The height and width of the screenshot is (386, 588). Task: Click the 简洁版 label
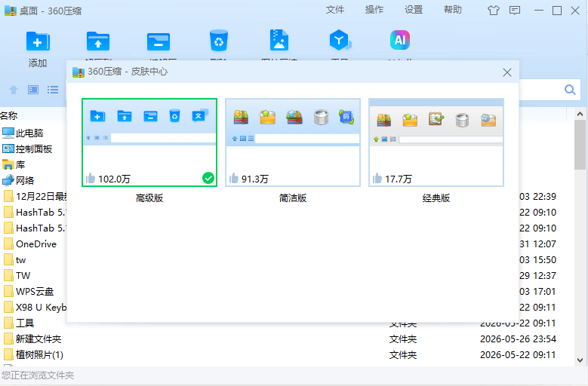[x=293, y=198]
